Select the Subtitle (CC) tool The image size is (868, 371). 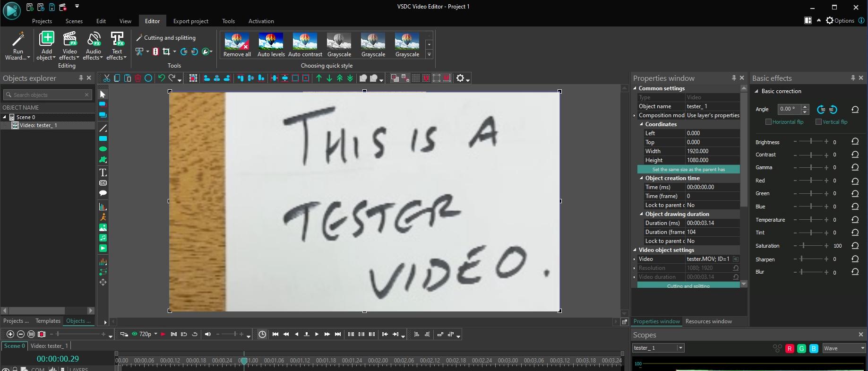click(103, 183)
